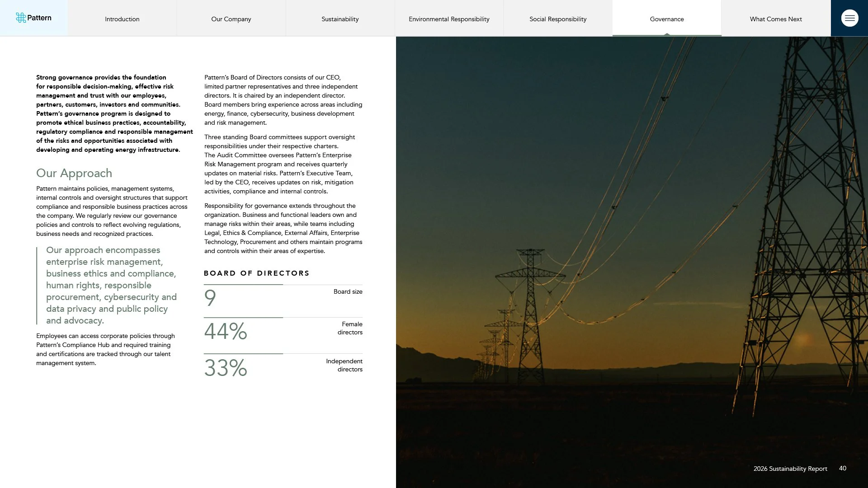The width and height of the screenshot is (868, 488).
Task: Go to the Introduction tab
Action: (122, 19)
